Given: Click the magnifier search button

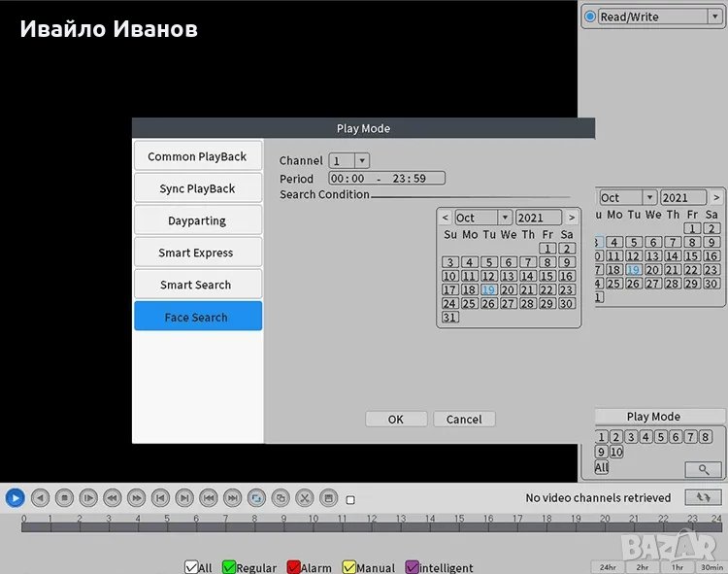Looking at the screenshot, I should pos(703,469).
